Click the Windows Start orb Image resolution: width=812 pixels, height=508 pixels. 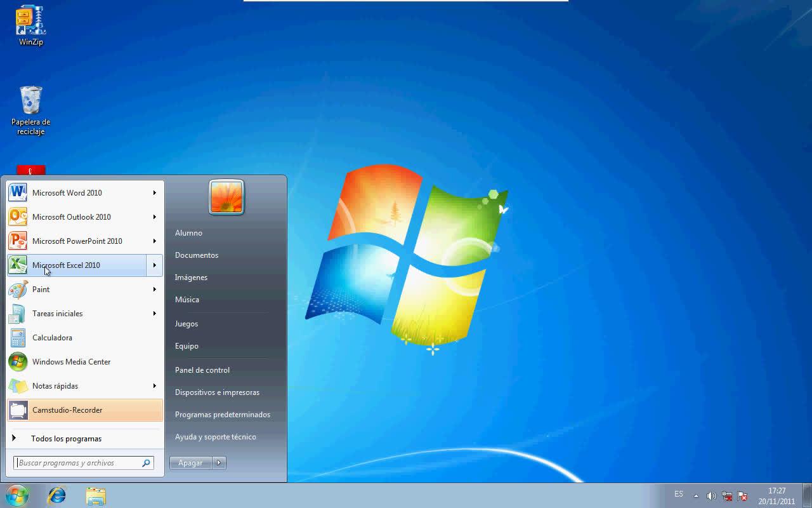[x=17, y=495]
